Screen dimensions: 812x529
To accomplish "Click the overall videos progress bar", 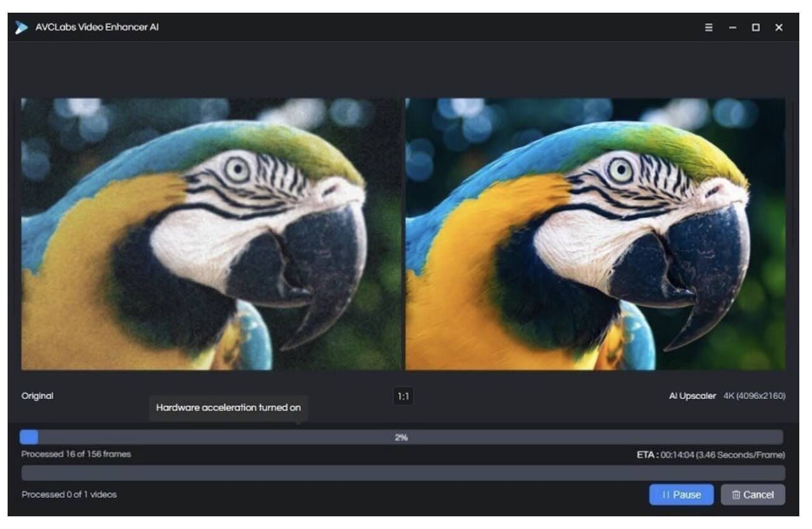I will pos(403,473).
